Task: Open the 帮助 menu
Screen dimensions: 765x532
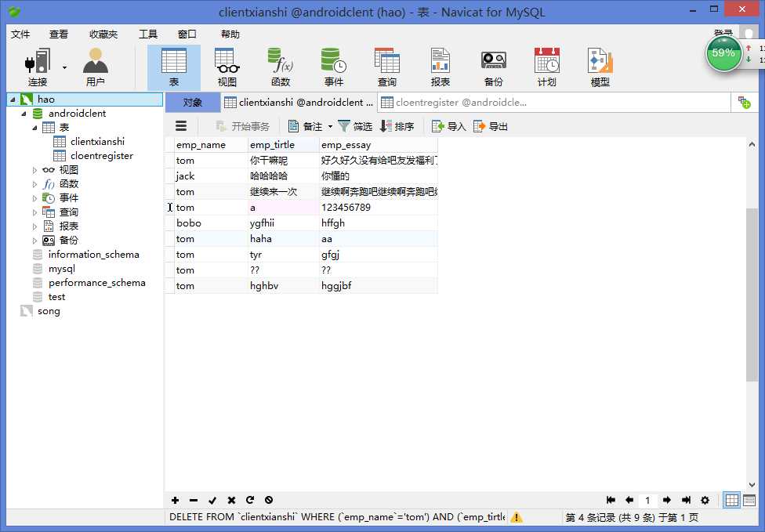Action: (x=230, y=34)
